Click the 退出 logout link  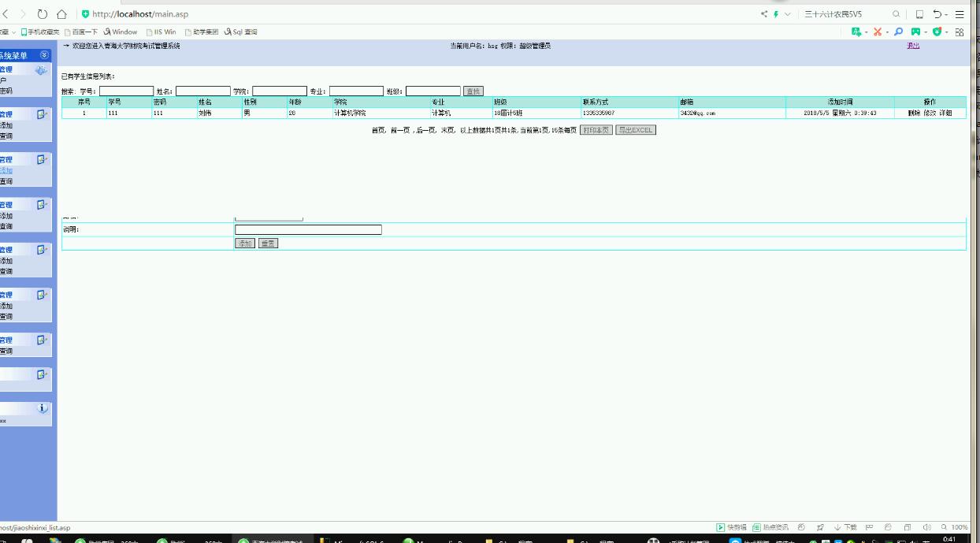pyautogui.click(x=913, y=46)
